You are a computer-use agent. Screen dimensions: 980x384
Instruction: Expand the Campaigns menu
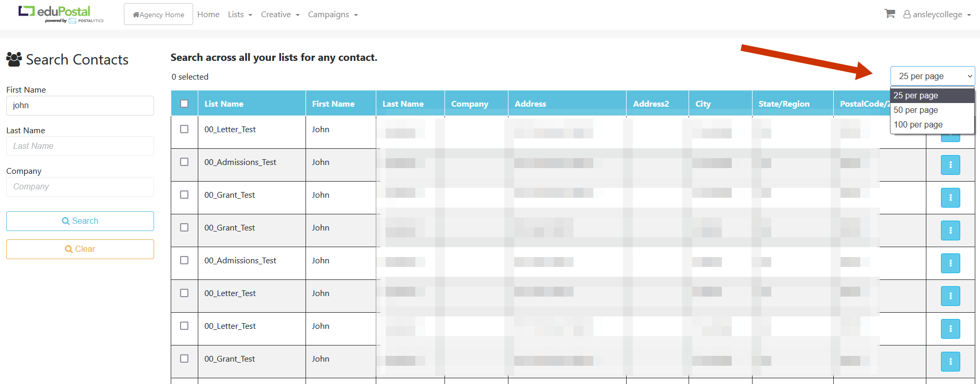coord(333,15)
